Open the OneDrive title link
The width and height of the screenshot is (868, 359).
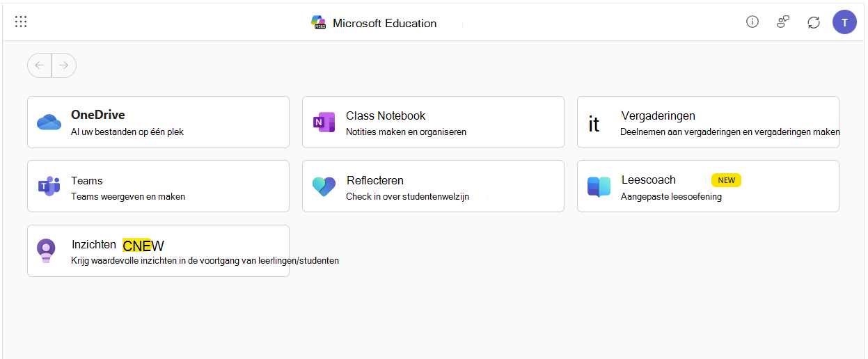(98, 115)
